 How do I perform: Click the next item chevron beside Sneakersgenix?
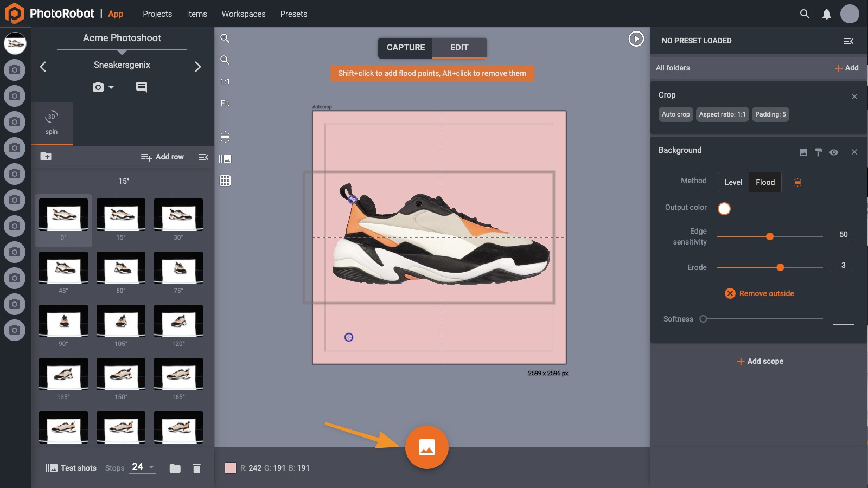(198, 66)
